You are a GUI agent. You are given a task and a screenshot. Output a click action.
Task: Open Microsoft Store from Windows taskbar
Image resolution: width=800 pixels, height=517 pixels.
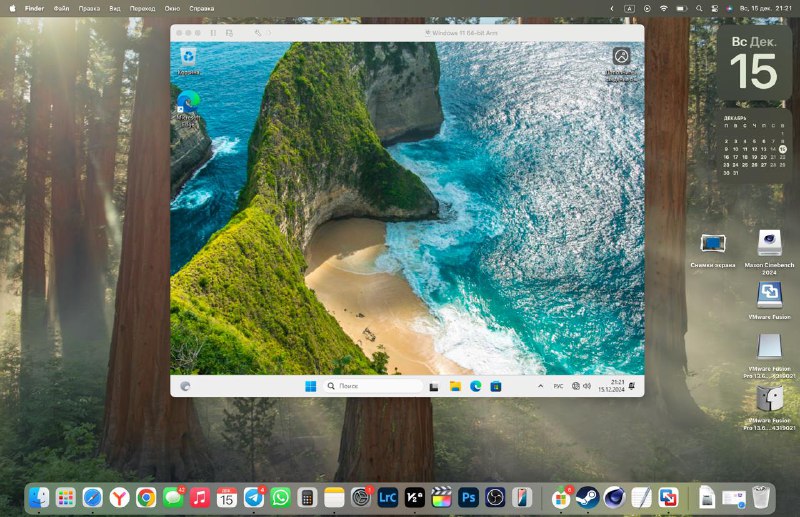coord(495,386)
